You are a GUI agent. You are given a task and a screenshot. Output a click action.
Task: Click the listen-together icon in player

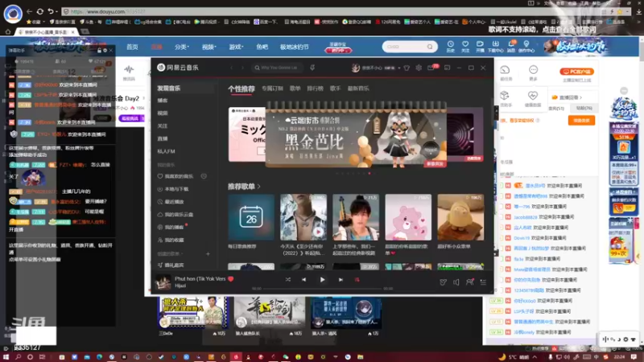coord(470,282)
